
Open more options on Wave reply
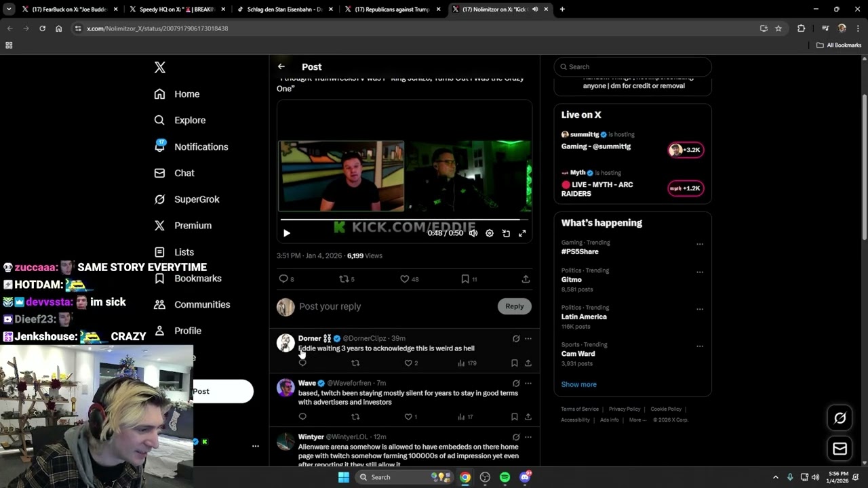[528, 383]
